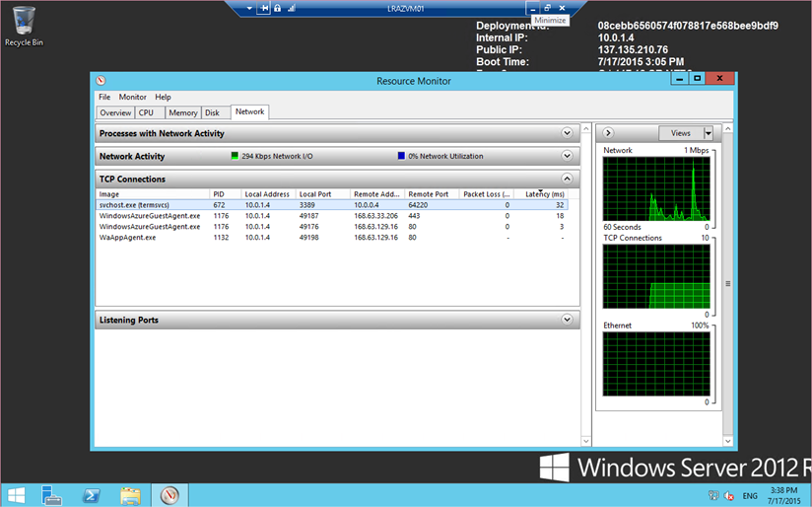Launch PowerShell from the taskbar
The image size is (812, 507).
pyautogui.click(x=92, y=495)
